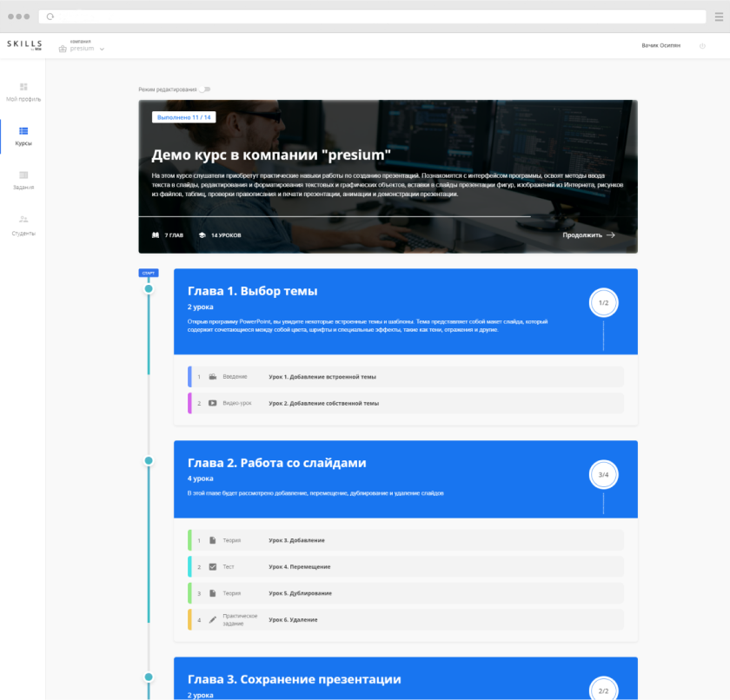Screen dimensions: 730x700
Task: Open the presium company dropdown chevron
Action: 102,49
